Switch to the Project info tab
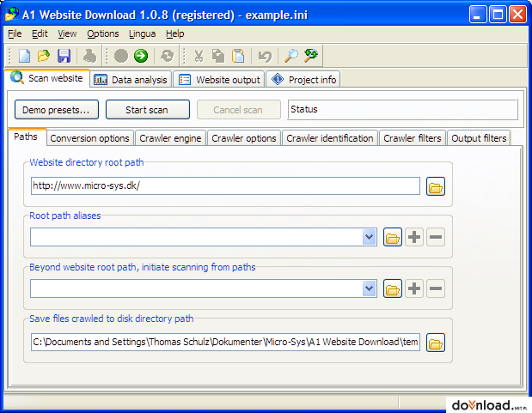Screen dimensions: 532x413 (303, 80)
